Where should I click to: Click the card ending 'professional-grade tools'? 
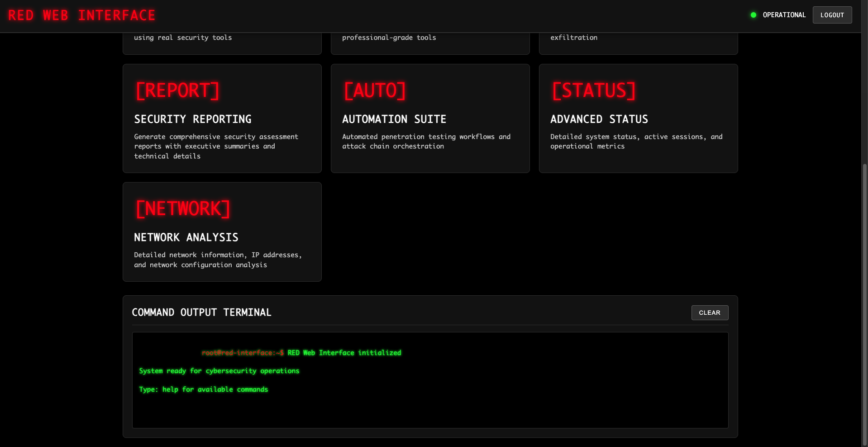(430, 43)
